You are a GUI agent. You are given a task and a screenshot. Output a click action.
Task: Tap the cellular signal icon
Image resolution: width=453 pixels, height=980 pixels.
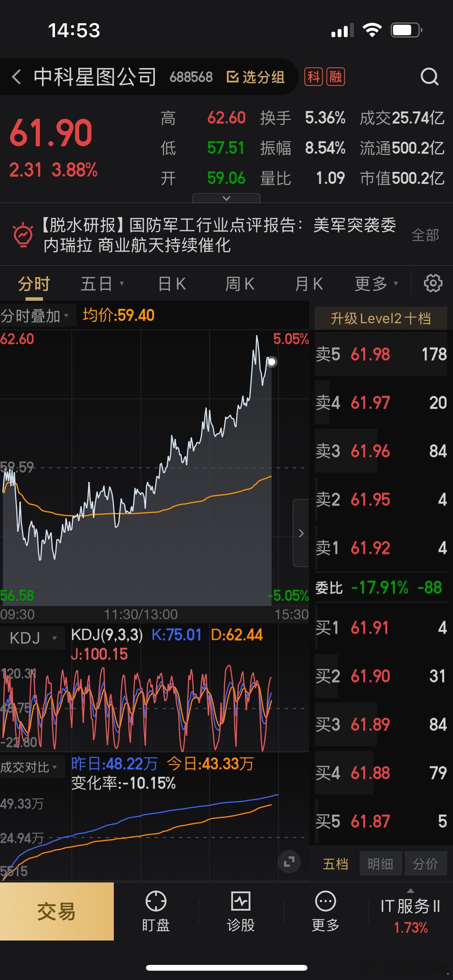(342, 30)
